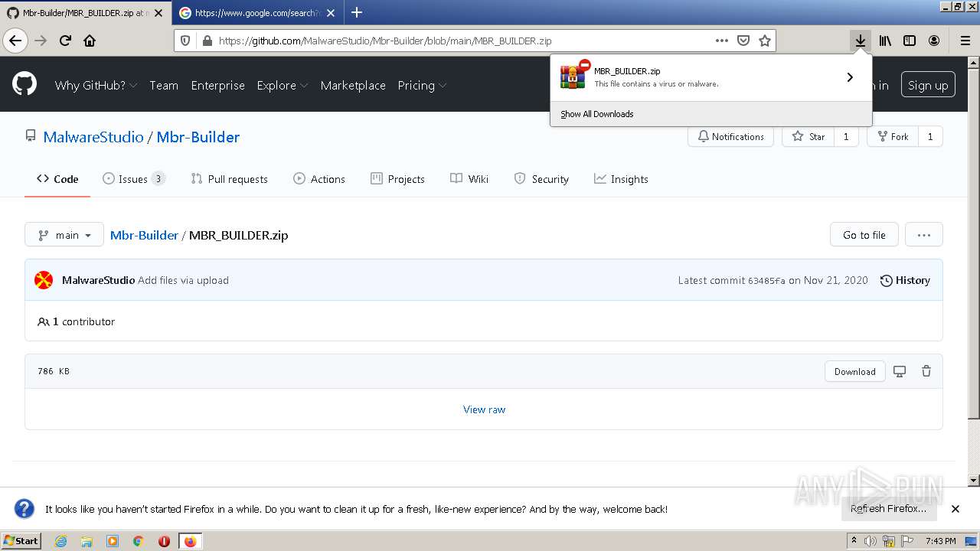Open the Wiki tab
This screenshot has width=980, height=551.
click(x=469, y=179)
